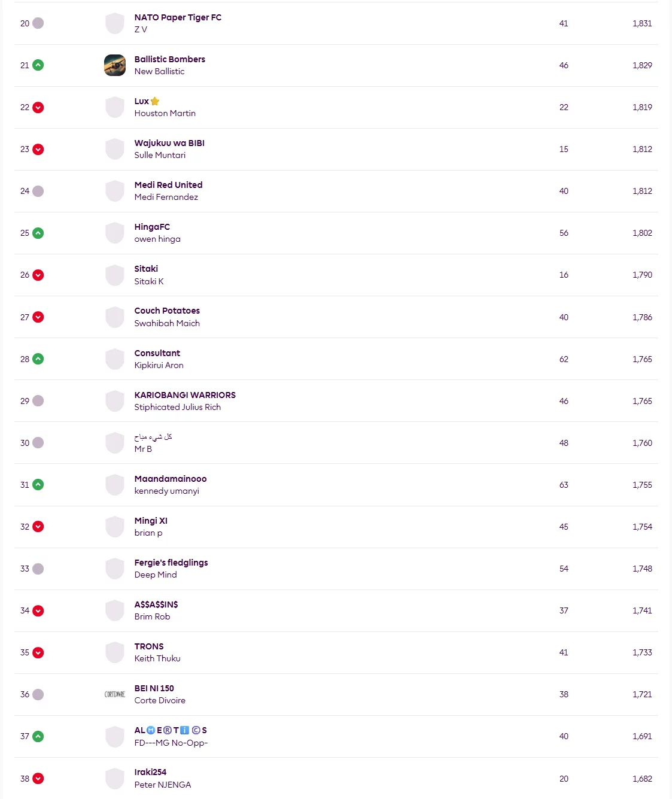Open Maandamainooo team page
This screenshot has height=799, width=672.
[x=171, y=479]
